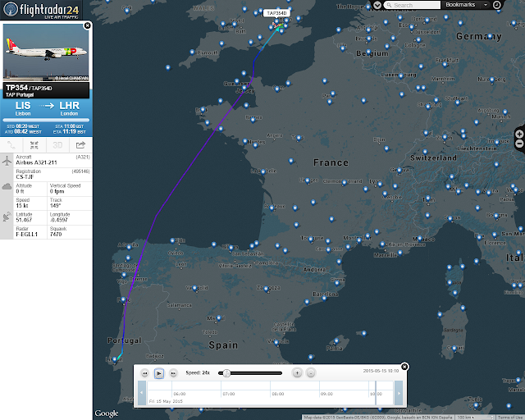
Task: Click the TP354 flight number header
Action: click(x=16, y=88)
